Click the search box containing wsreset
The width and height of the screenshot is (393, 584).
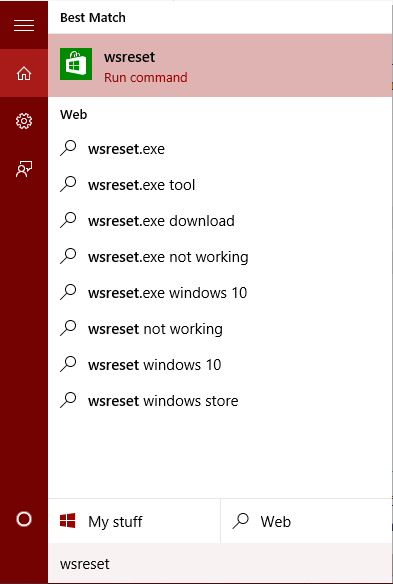(220, 564)
